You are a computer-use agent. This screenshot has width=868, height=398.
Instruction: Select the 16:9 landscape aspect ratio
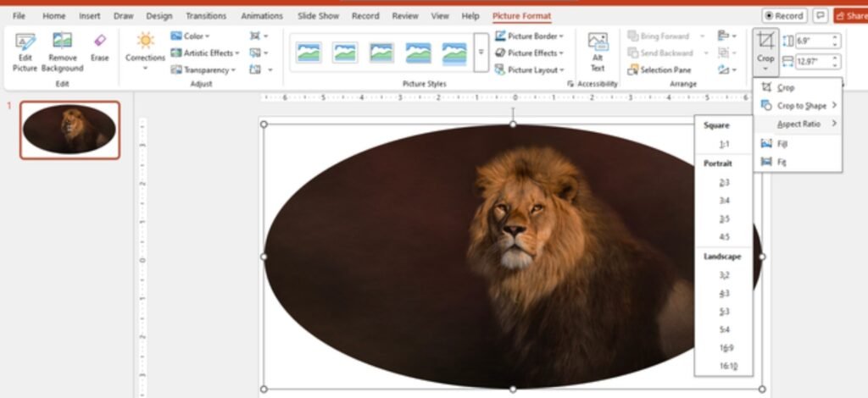pyautogui.click(x=726, y=348)
